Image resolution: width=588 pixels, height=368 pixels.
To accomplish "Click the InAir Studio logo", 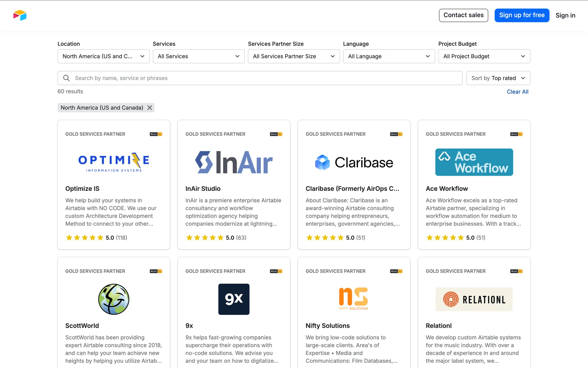I will (x=234, y=162).
